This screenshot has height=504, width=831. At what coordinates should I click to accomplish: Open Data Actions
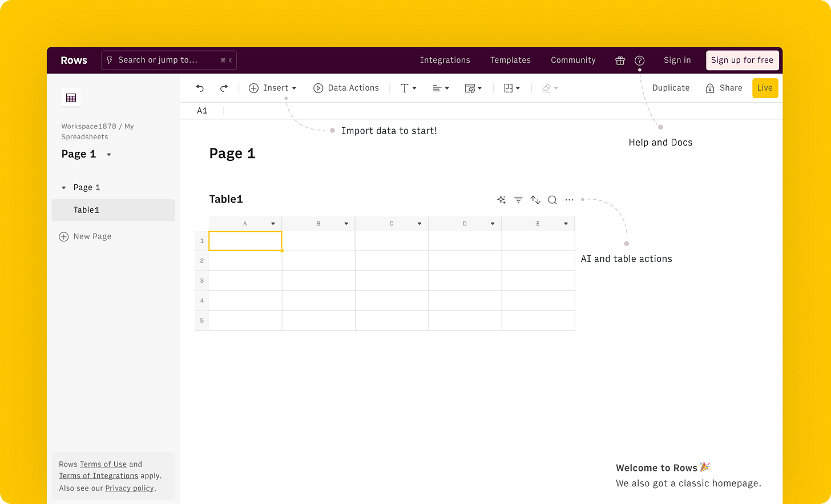pos(346,88)
